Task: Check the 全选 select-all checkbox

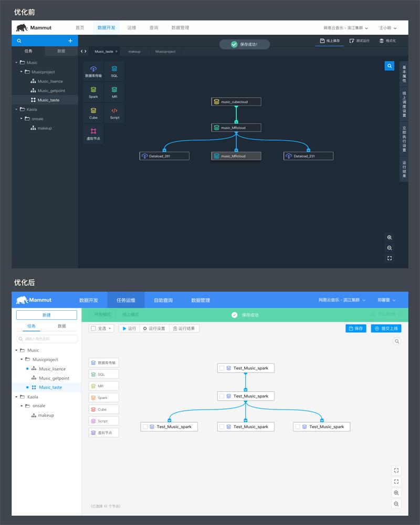Action: tap(93, 329)
